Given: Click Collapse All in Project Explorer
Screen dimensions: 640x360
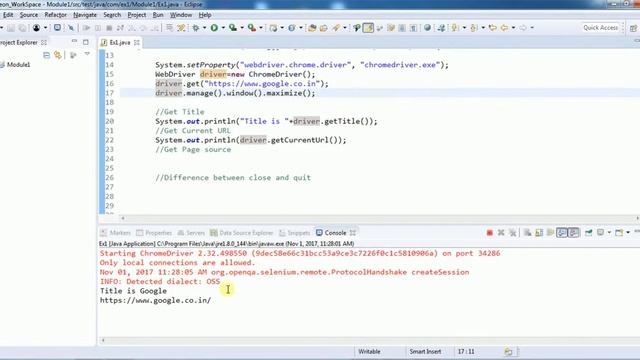Looking at the screenshot, I should [x=47, y=55].
